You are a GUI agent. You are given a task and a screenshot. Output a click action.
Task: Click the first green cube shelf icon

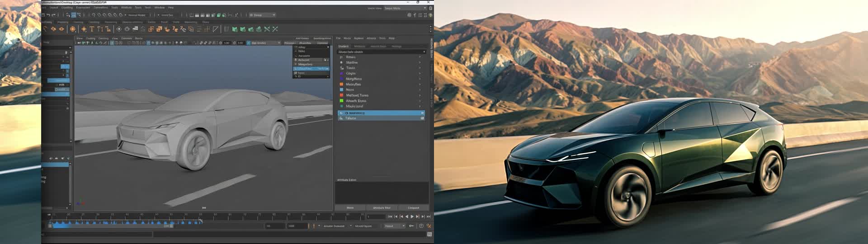[x=235, y=29]
